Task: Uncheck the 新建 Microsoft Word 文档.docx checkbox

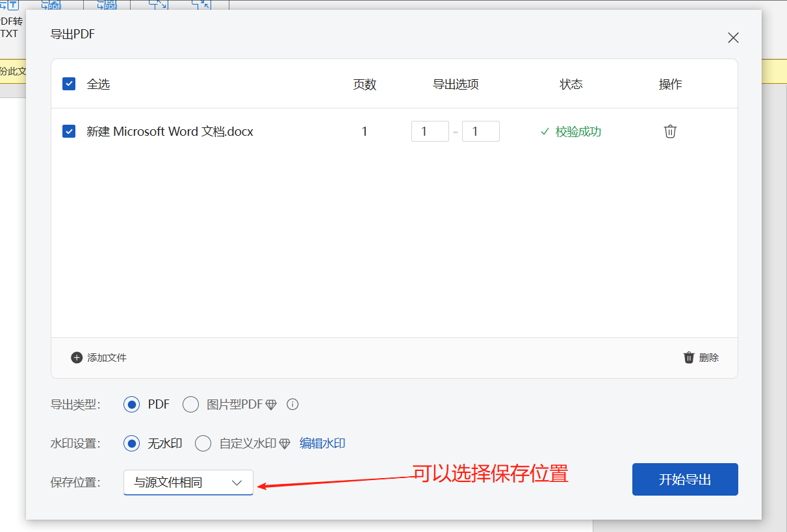Action: tap(69, 131)
